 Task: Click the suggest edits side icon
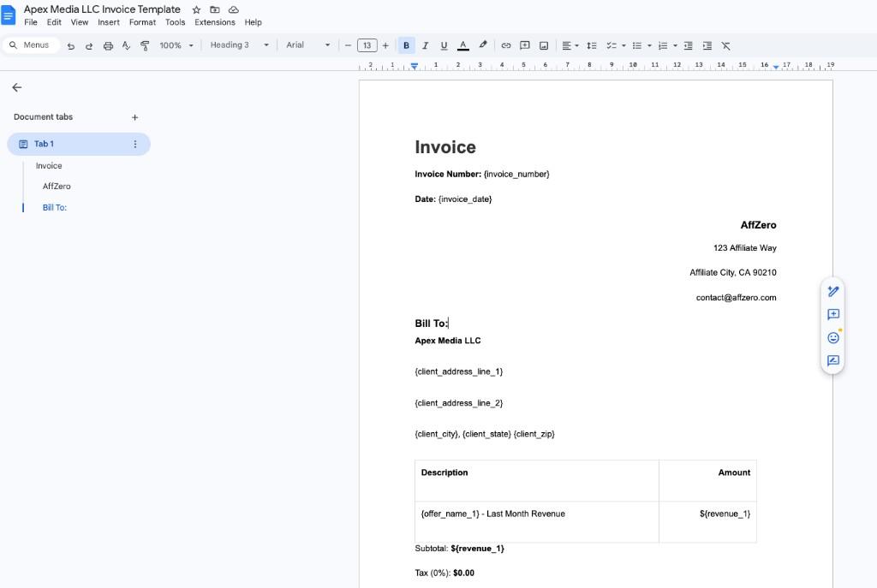(832, 291)
